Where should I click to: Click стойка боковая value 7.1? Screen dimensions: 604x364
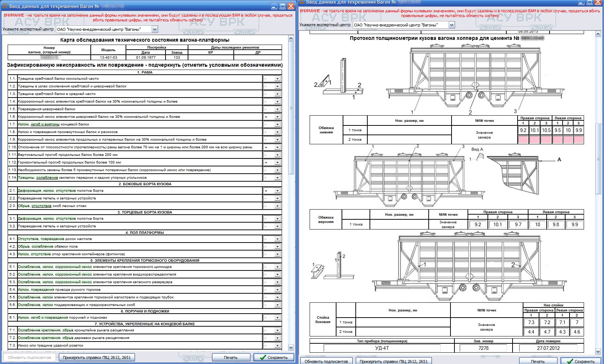point(562,322)
